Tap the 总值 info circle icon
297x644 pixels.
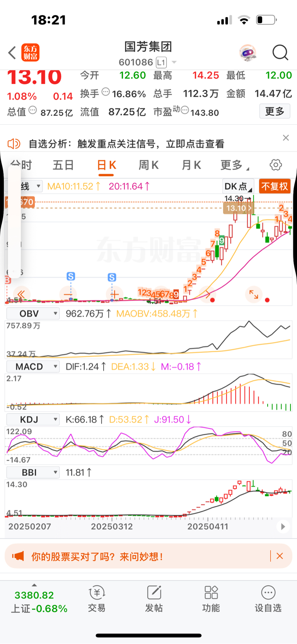[33, 110]
